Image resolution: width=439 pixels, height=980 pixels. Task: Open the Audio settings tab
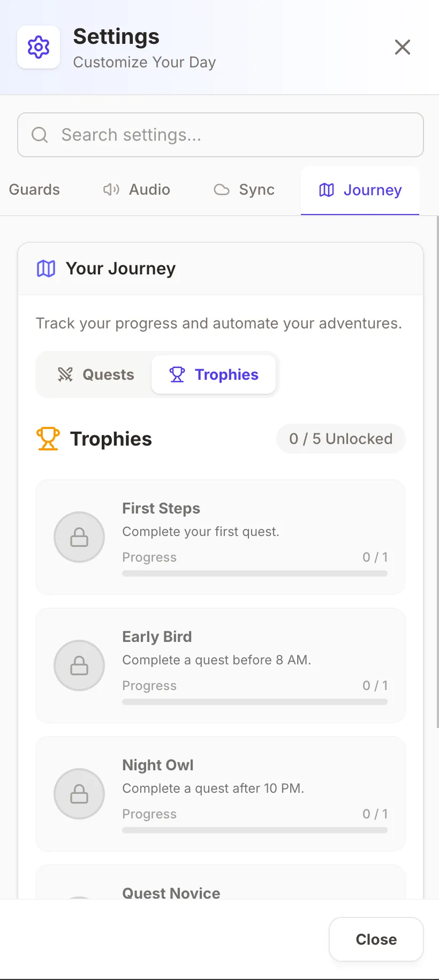coord(137,190)
